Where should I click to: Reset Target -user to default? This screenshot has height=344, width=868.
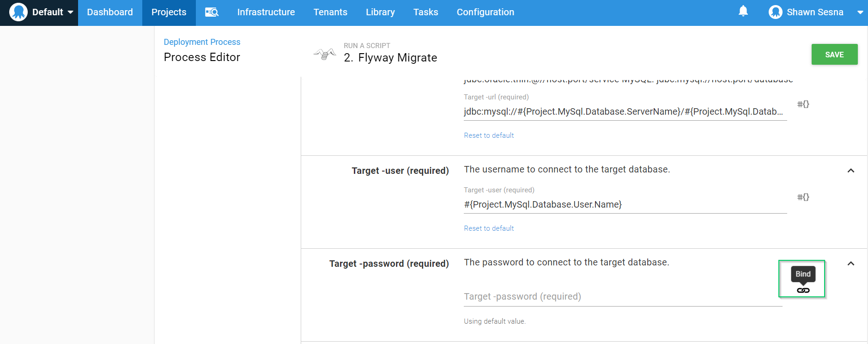489,228
